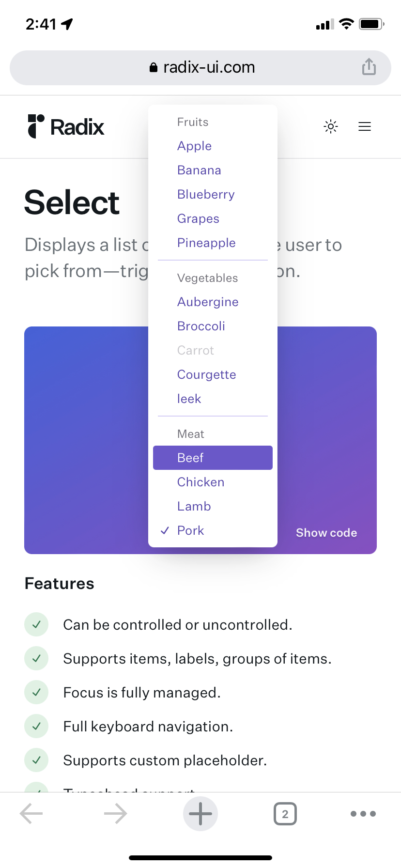Open the tab switcher showing 2 tabs
Screen dimensions: 401x868
pyautogui.click(x=285, y=814)
